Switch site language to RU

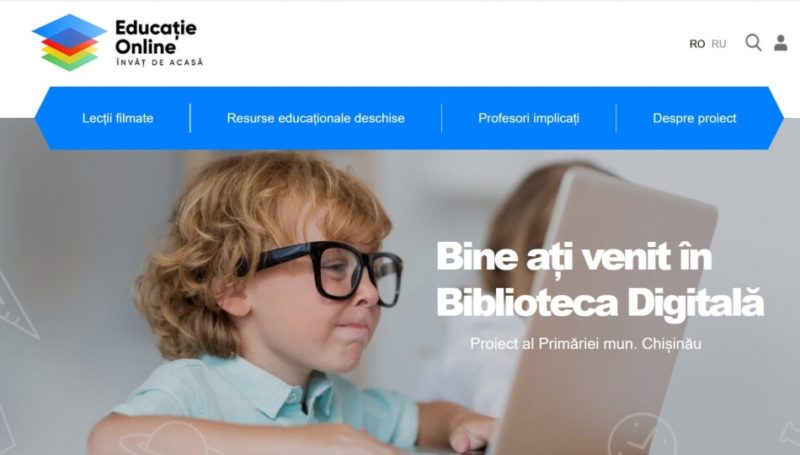719,44
